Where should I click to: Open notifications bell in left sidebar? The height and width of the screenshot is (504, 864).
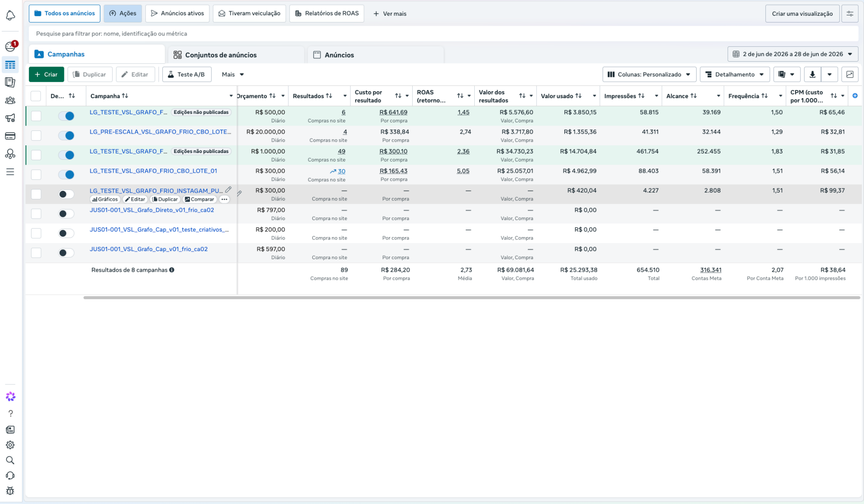[x=10, y=15]
